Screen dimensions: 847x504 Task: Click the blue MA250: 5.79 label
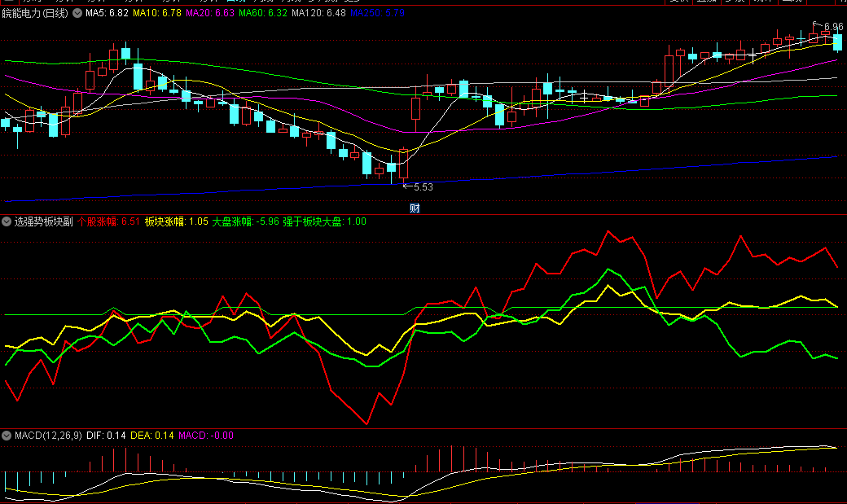377,13
